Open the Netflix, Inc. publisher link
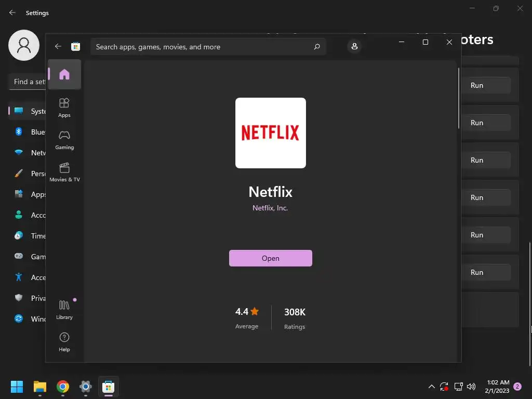The width and height of the screenshot is (532, 399). 270,208
